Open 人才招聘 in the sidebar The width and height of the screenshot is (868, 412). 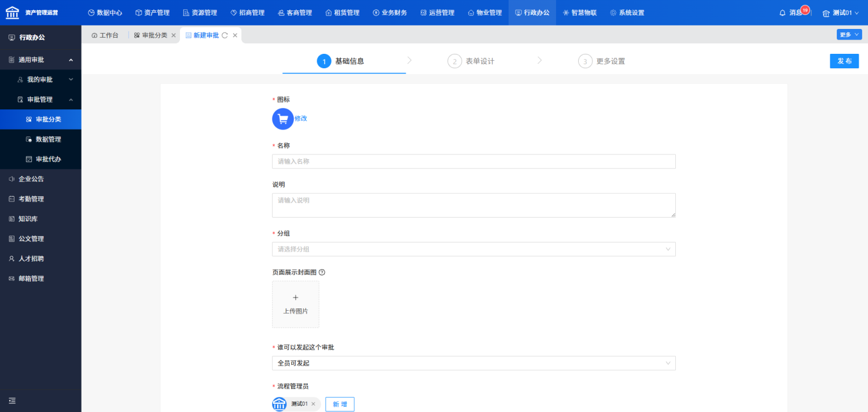coord(41,259)
